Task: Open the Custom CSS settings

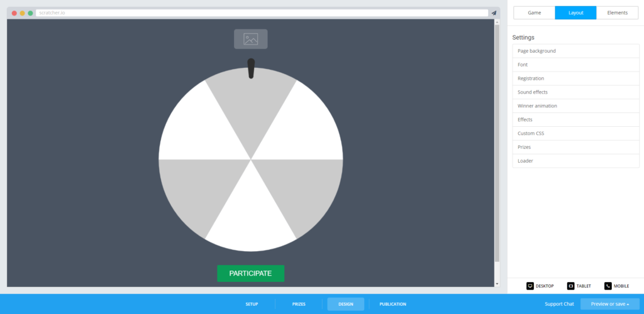Action: (x=575, y=134)
